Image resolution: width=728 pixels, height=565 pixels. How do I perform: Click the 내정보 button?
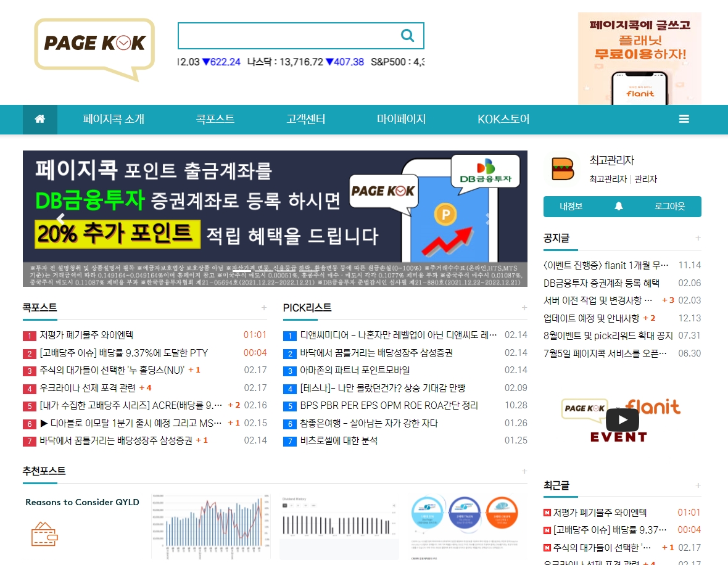point(571,207)
